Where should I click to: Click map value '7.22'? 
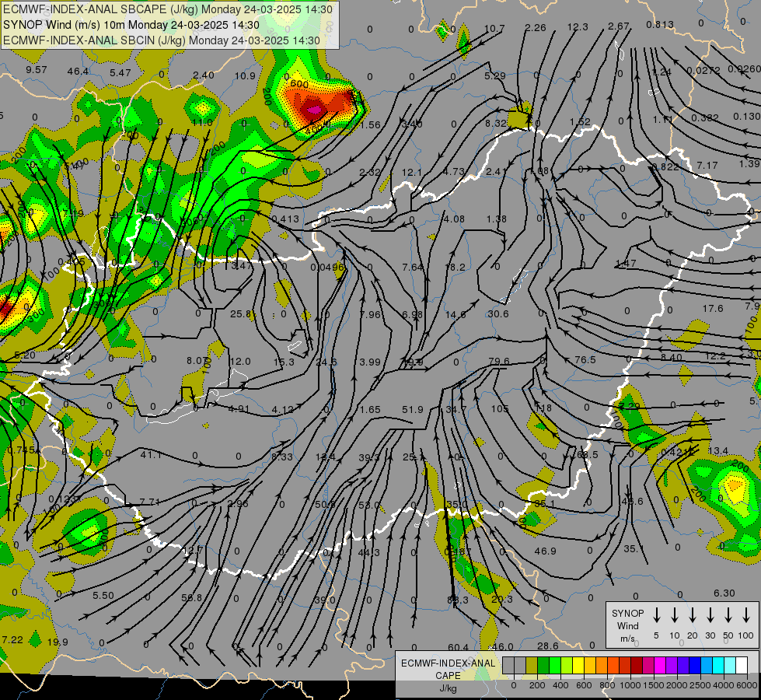point(12,639)
